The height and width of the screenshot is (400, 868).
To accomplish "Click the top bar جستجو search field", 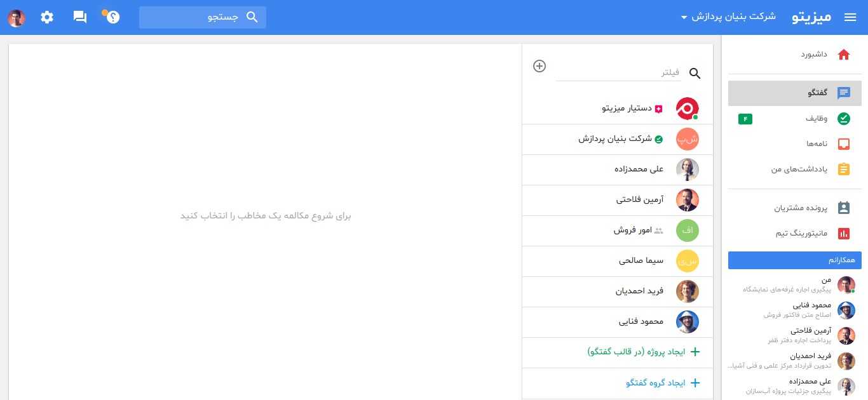I will coord(203,17).
